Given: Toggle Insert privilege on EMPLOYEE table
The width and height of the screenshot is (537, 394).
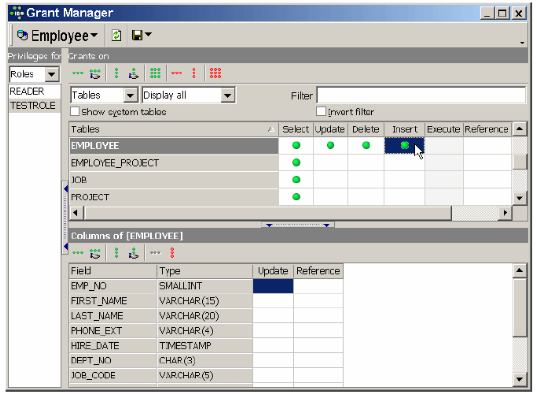Looking at the screenshot, I should tap(404, 145).
